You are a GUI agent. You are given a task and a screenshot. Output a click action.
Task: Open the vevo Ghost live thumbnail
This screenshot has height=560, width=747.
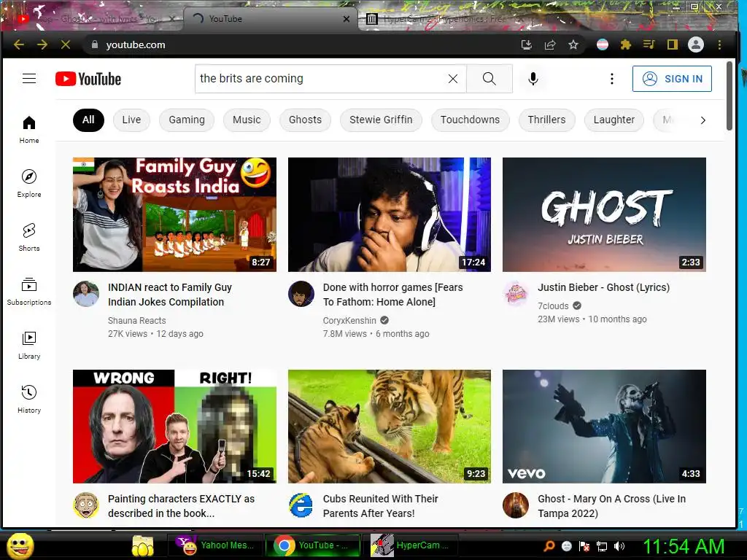coord(604,426)
